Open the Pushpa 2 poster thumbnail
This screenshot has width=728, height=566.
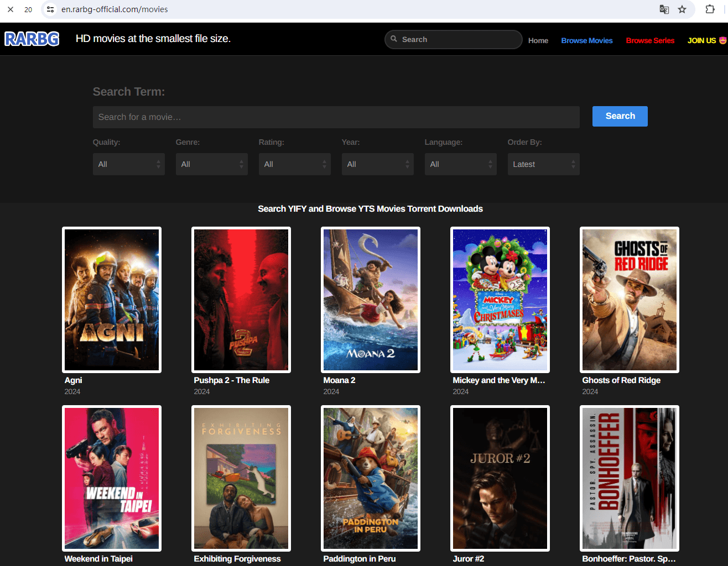click(241, 300)
